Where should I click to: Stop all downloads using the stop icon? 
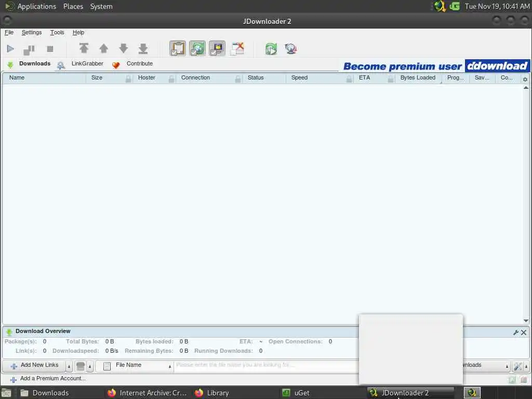click(x=50, y=49)
